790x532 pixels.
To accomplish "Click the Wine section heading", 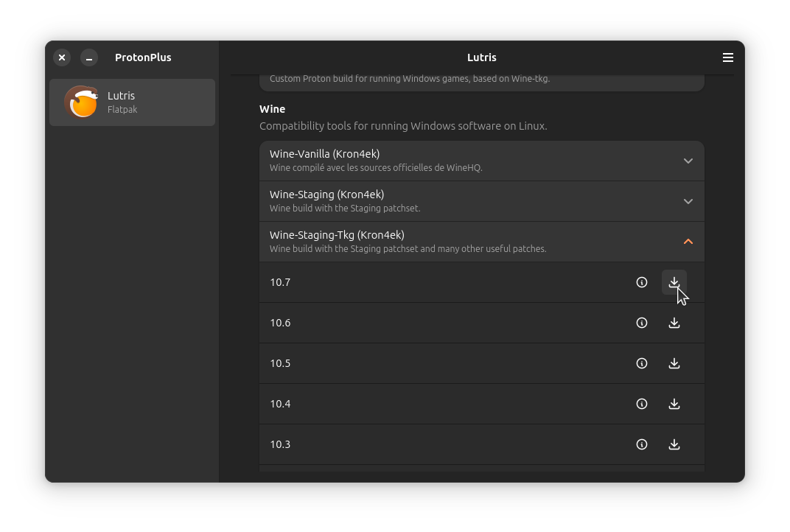I will click(272, 109).
